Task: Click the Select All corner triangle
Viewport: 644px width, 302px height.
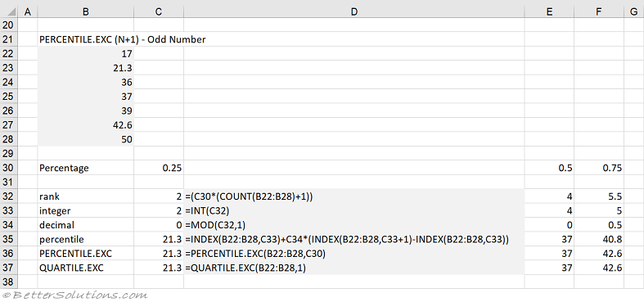Action: 9,12
